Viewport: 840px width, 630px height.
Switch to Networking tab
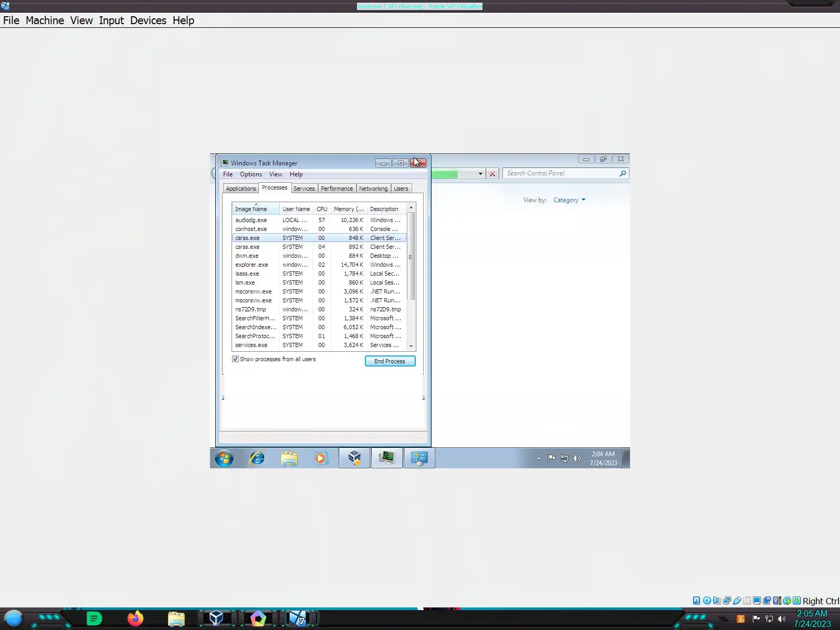coord(373,188)
